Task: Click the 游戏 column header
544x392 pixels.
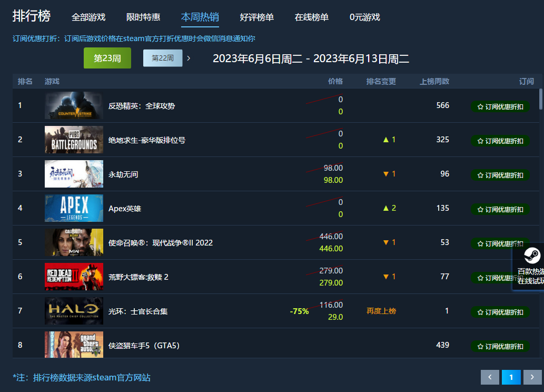Action: tap(52, 81)
